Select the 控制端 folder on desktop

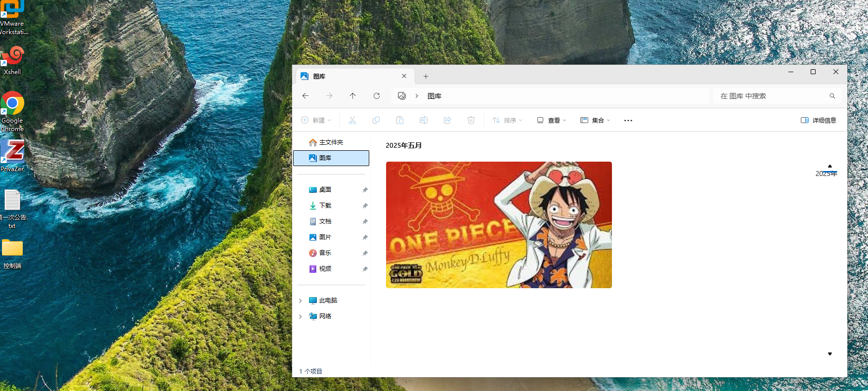pos(12,254)
